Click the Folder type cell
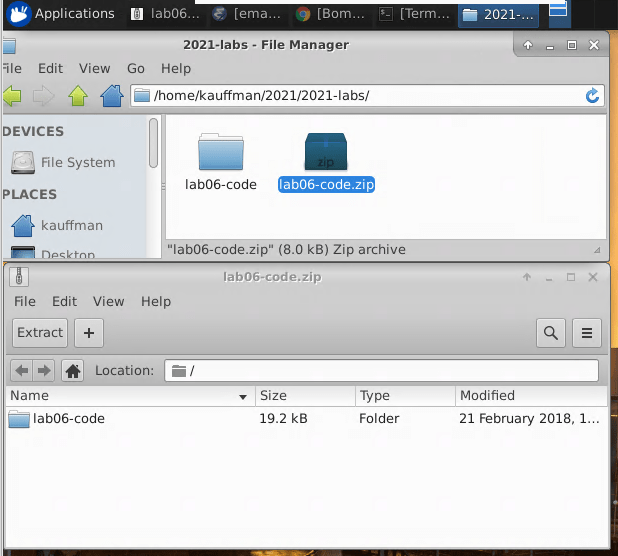Viewport: 618px width, 556px height. click(379, 418)
